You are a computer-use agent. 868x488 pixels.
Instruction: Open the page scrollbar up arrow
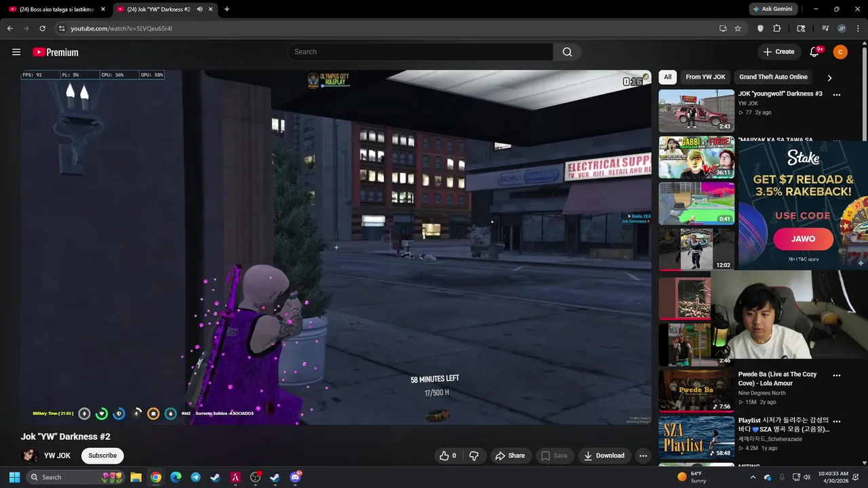[865, 43]
